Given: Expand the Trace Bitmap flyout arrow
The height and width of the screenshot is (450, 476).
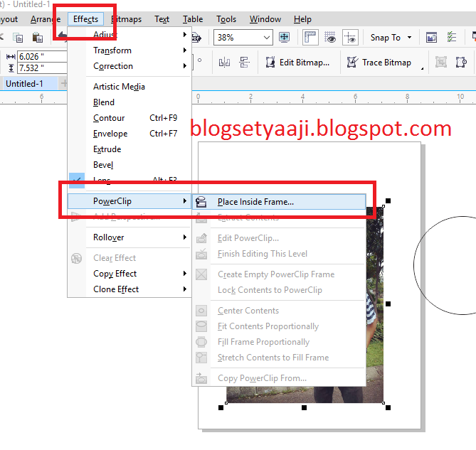Looking at the screenshot, I should pos(422,69).
